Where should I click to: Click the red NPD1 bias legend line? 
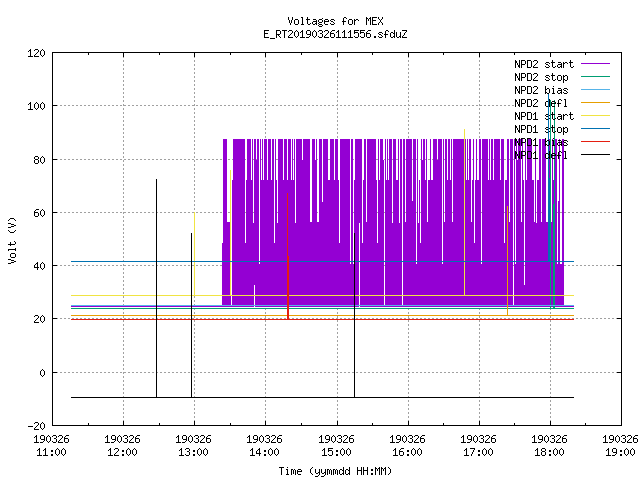pyautogui.click(x=595, y=142)
